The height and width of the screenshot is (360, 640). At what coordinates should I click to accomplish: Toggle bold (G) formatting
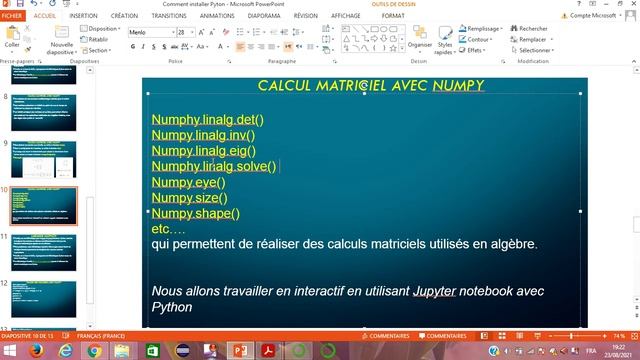click(133, 47)
